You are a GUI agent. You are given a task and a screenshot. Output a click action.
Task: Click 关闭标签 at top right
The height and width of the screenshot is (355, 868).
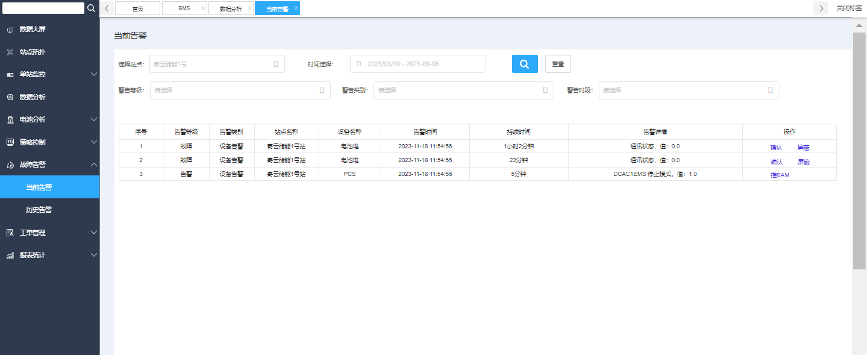coord(849,8)
